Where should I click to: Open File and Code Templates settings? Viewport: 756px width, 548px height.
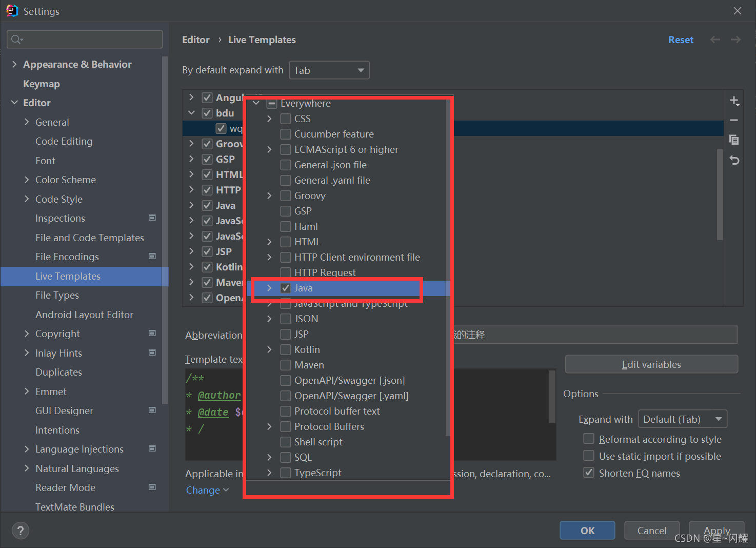click(90, 238)
